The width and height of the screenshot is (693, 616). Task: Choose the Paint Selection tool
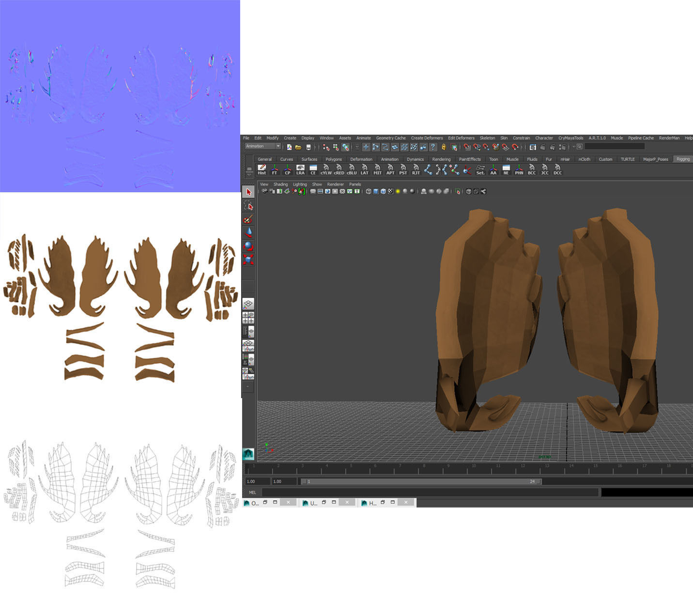(x=248, y=219)
